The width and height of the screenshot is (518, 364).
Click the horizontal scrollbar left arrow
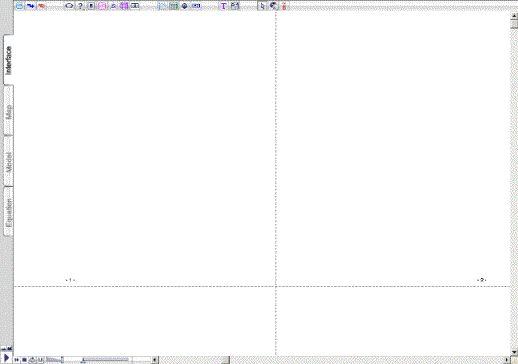155,360
